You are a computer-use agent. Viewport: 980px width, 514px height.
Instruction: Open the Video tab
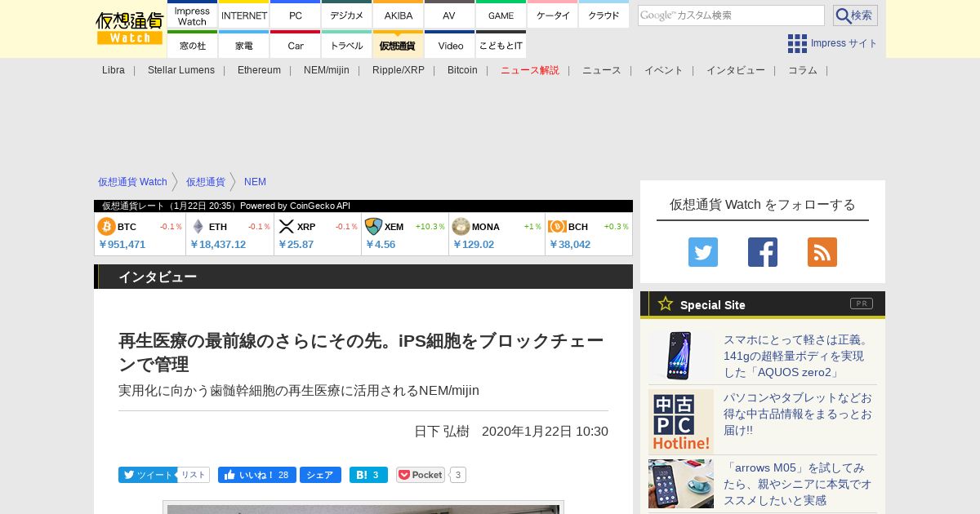(x=449, y=45)
